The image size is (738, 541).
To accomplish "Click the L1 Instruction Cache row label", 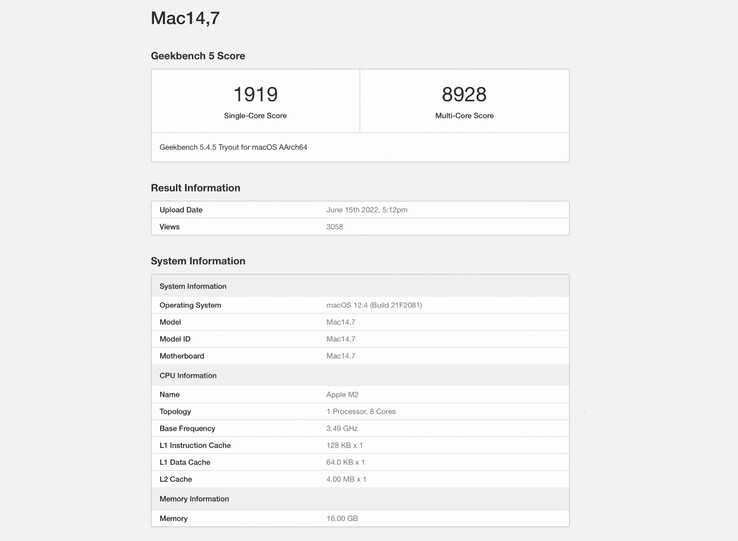I will (195, 445).
